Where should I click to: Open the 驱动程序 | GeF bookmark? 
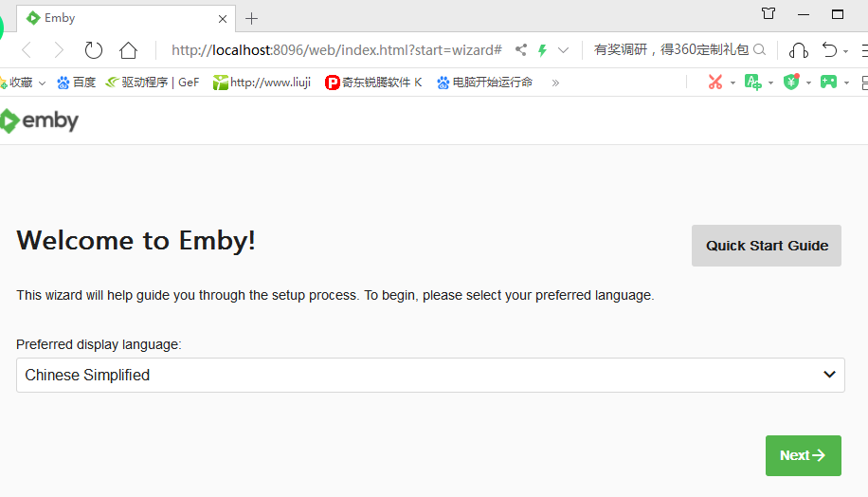coord(153,83)
